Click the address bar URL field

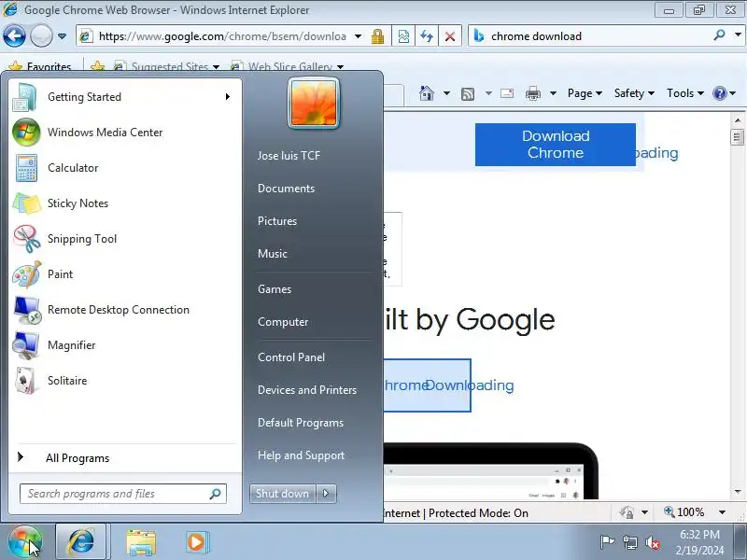pos(222,36)
